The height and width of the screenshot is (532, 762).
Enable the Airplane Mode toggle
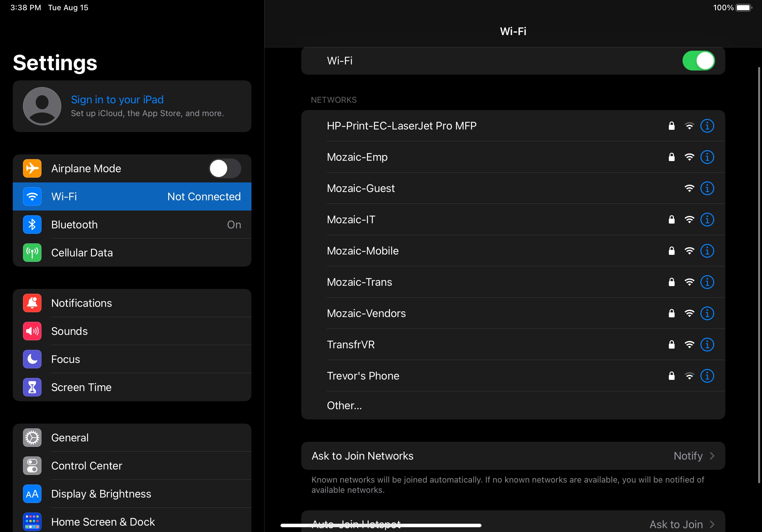tap(225, 168)
